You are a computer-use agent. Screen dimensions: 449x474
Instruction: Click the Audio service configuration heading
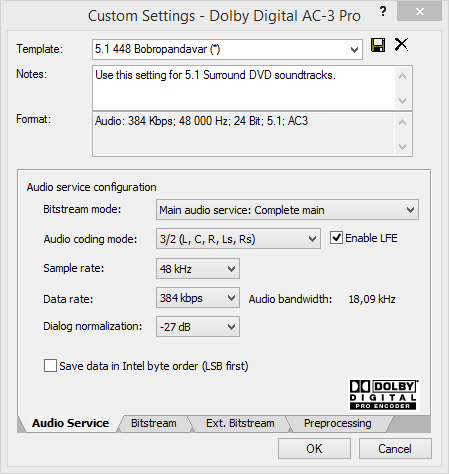click(91, 187)
